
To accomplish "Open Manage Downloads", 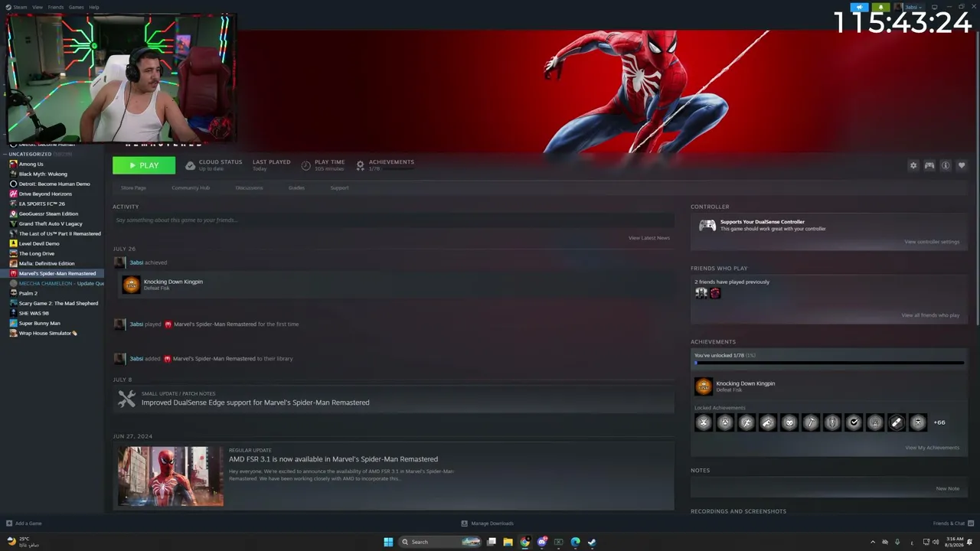I will [x=487, y=523].
